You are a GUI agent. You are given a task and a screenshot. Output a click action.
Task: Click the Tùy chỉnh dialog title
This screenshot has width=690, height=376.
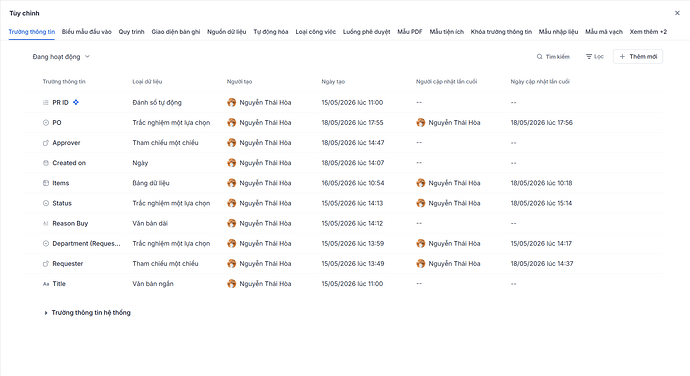tap(24, 13)
